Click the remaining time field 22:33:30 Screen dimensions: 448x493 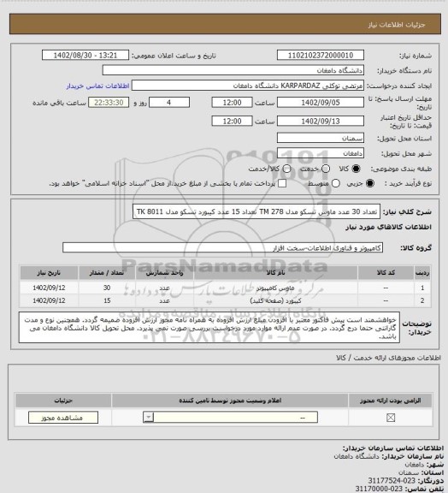109,103
